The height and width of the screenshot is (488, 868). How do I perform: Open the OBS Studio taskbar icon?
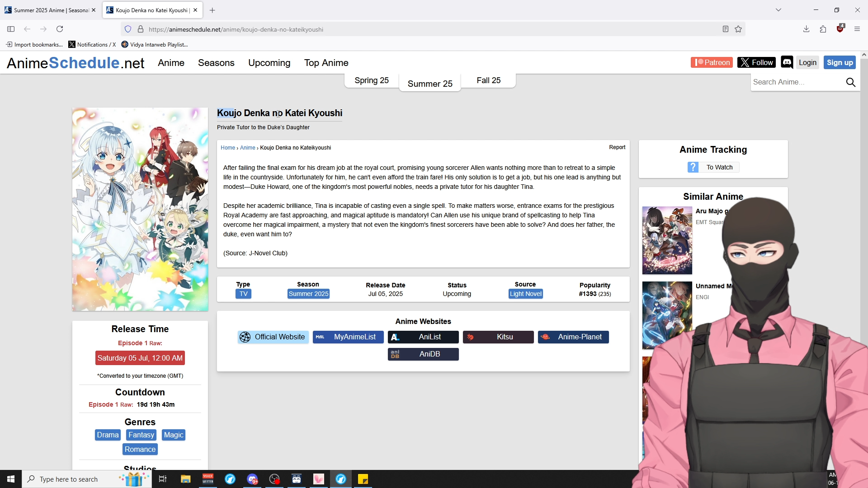click(274, 479)
